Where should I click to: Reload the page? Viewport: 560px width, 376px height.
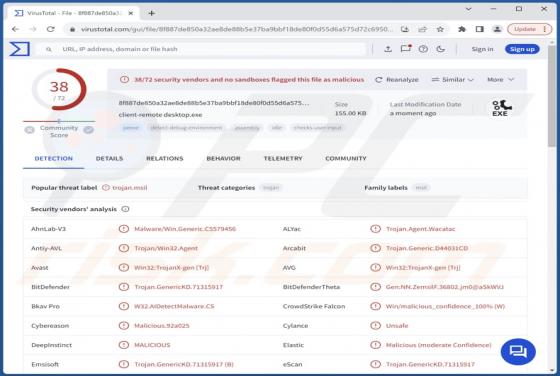click(x=50, y=29)
